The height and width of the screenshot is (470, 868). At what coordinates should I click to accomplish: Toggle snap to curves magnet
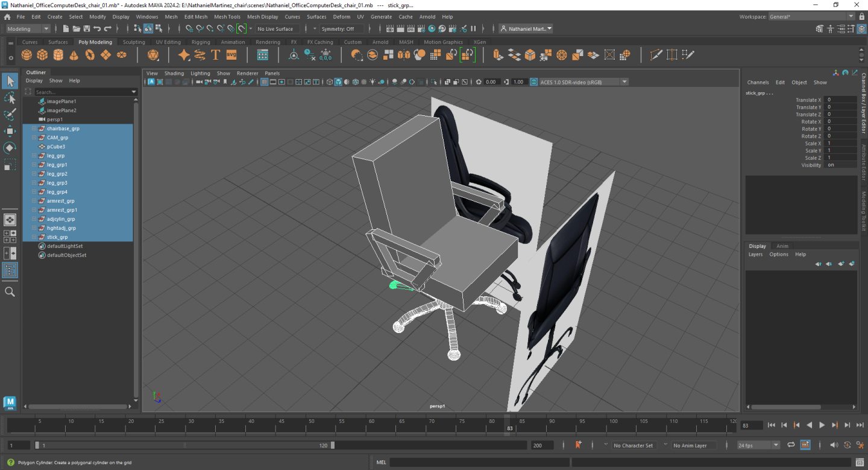[200, 29]
